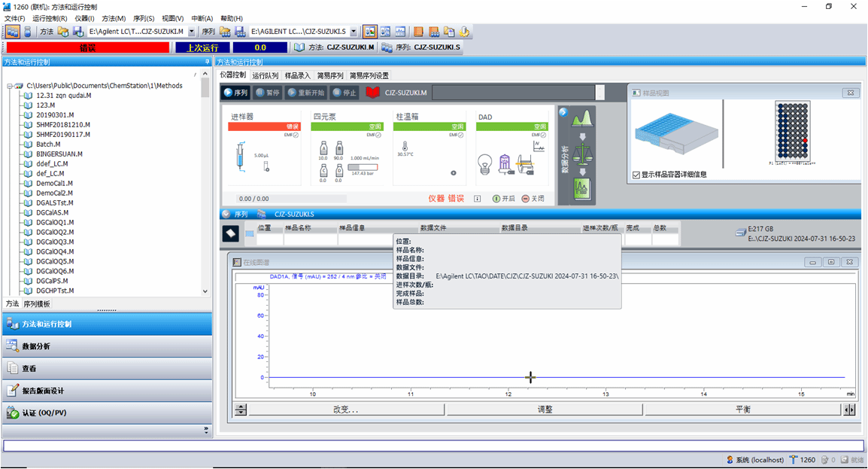Click the balance scale data analysis icon
This screenshot has width=868, height=469.
click(x=582, y=153)
